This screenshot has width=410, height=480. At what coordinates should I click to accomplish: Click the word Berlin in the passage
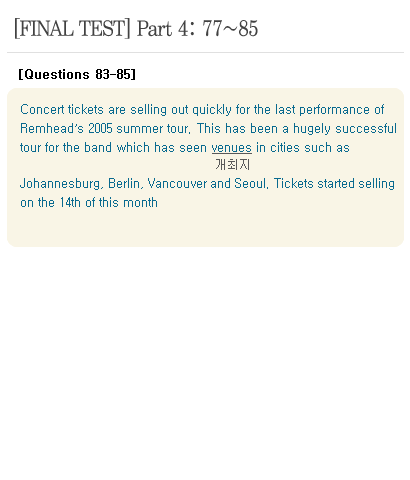pos(125,183)
